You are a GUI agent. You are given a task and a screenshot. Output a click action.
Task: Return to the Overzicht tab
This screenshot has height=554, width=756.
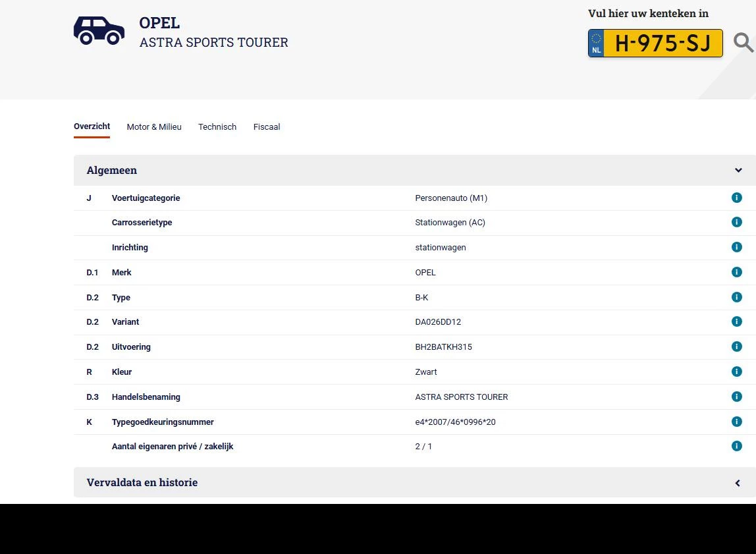[x=92, y=126]
